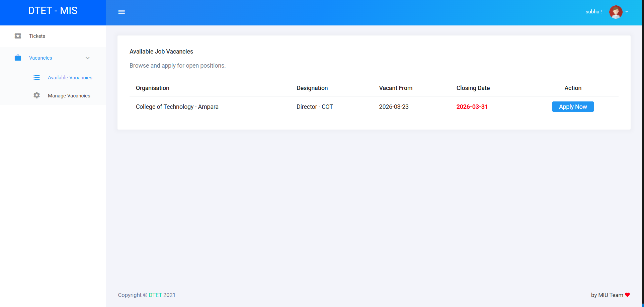Click the Manage Vacancies gear icon
The height and width of the screenshot is (307, 644).
coord(36,95)
